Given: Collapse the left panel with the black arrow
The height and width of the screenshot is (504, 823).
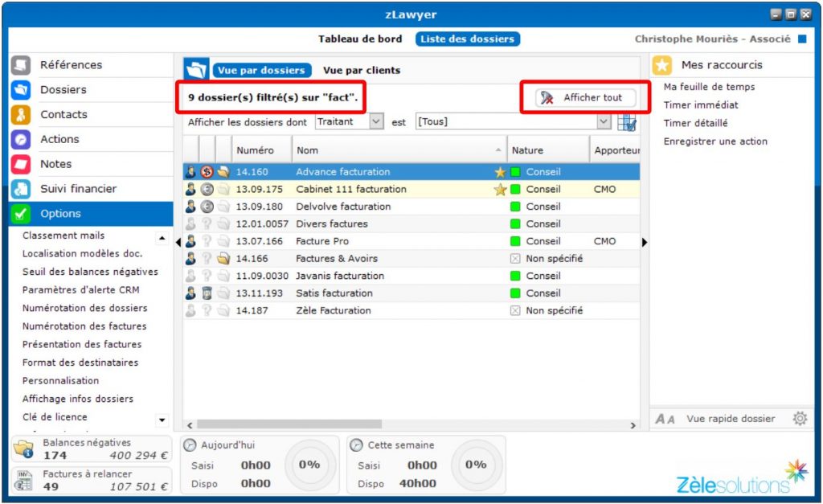Looking at the screenshot, I should coord(178,241).
